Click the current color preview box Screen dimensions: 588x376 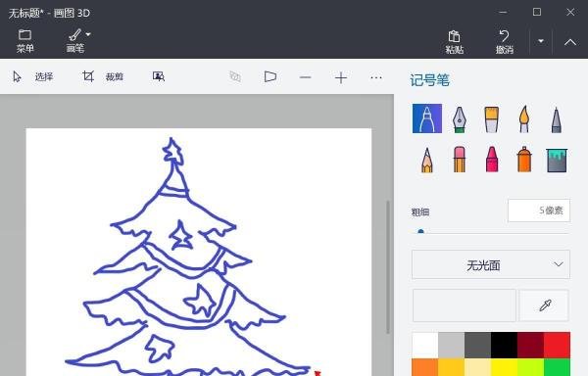pos(465,305)
